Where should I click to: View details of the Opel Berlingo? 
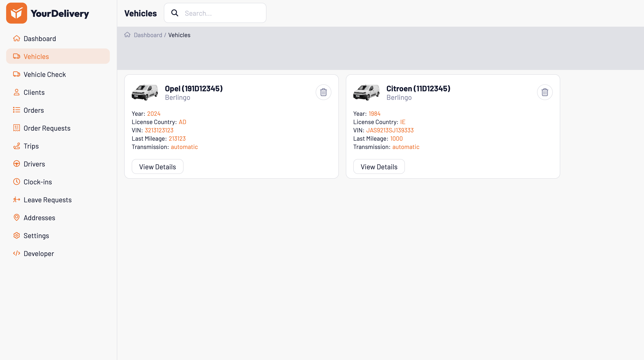pyautogui.click(x=157, y=166)
